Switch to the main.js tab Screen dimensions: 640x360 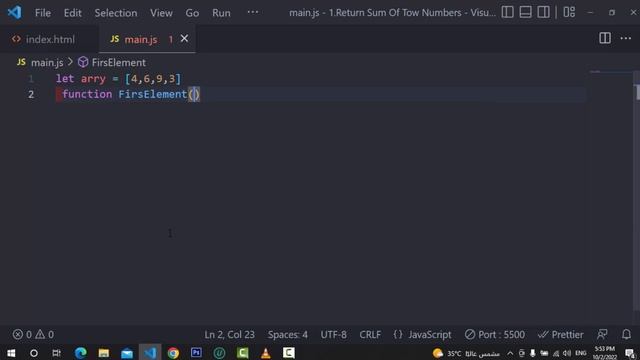[141, 39]
